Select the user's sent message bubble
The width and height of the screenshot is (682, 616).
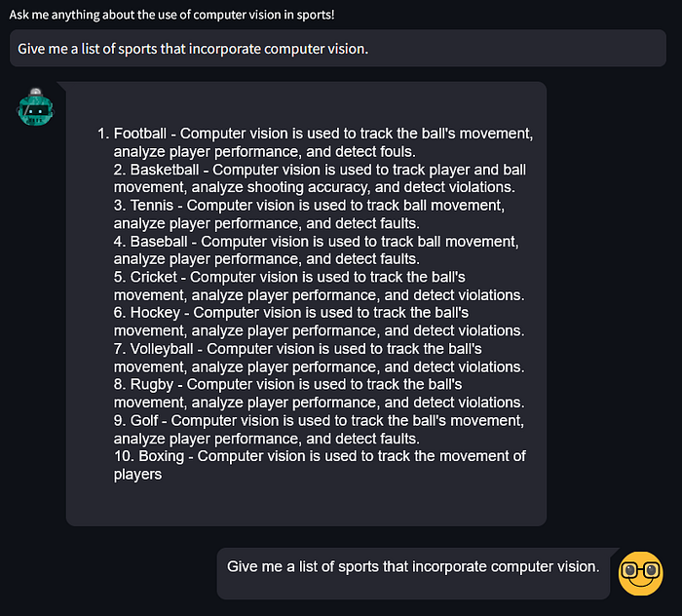click(413, 573)
